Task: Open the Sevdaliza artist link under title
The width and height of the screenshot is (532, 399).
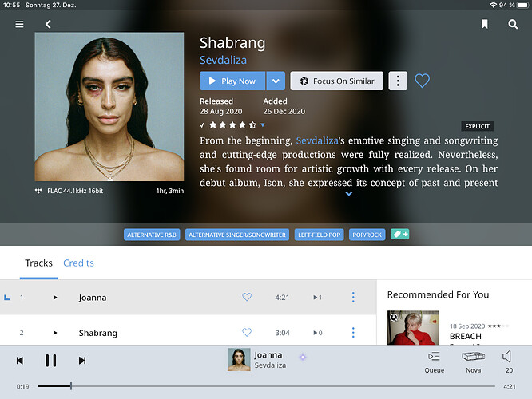Action: (223, 60)
